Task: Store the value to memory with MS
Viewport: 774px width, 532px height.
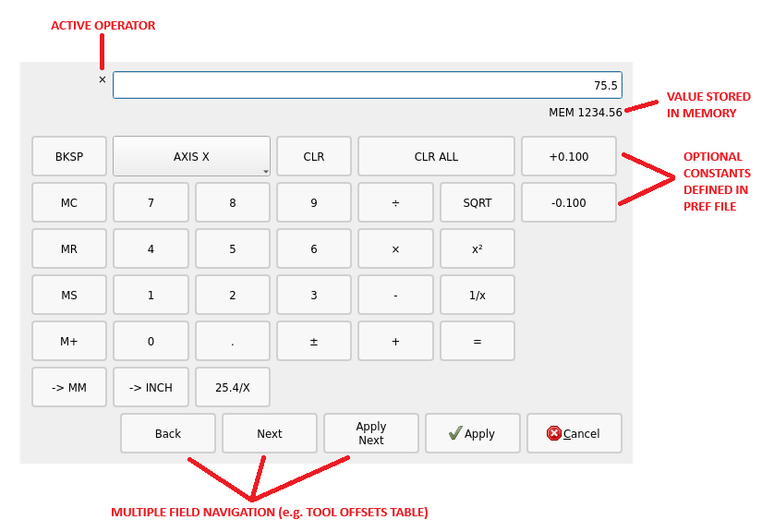Action: click(68, 295)
